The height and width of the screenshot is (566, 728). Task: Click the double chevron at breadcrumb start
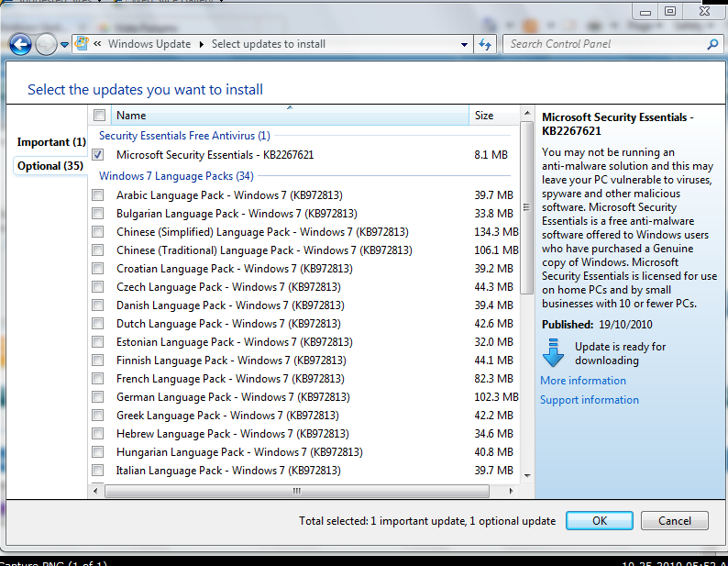[x=97, y=44]
